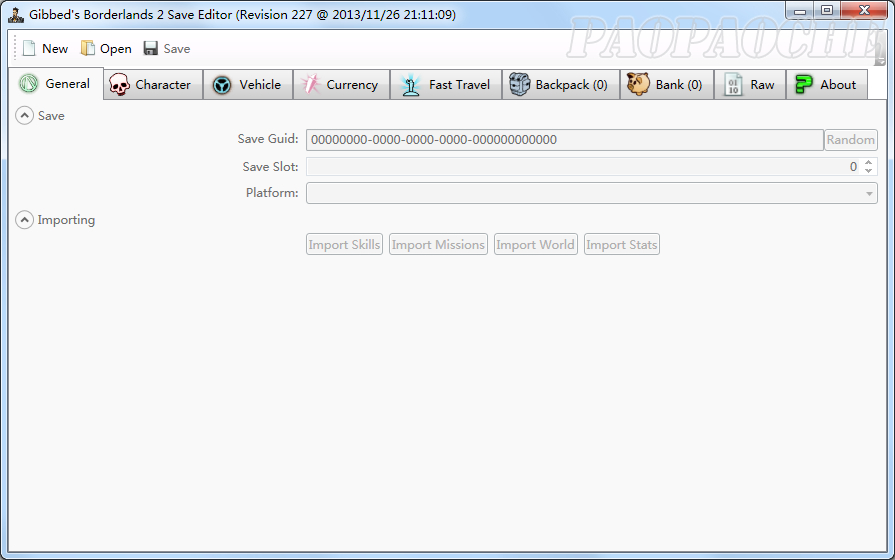This screenshot has height=560, width=895.
Task: Select the Fast Travel tab
Action: [x=446, y=84]
